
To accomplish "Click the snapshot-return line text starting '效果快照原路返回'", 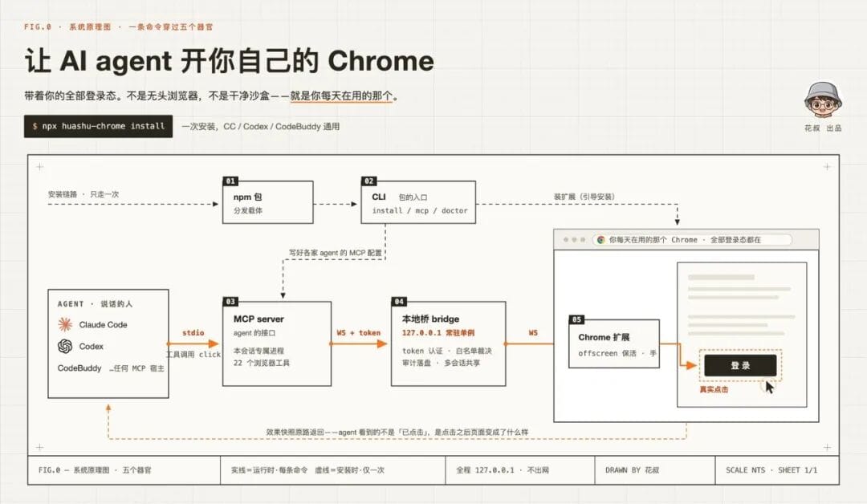I will (x=397, y=432).
